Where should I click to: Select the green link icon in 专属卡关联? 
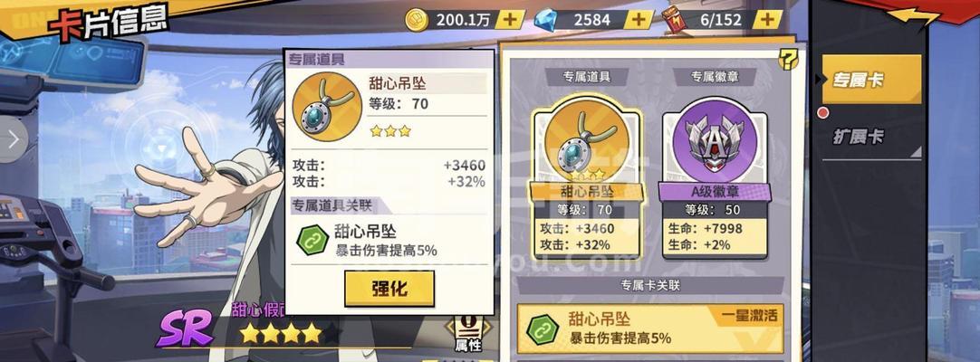pos(542,329)
